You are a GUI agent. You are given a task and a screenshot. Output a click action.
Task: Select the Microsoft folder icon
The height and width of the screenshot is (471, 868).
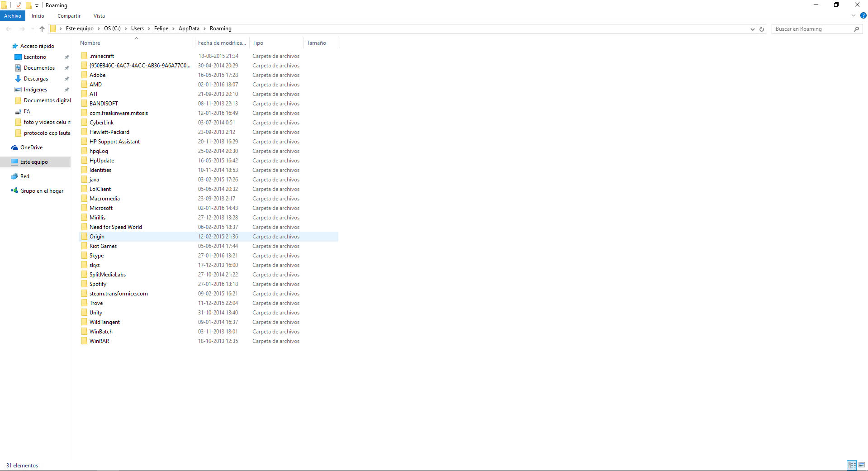click(84, 208)
